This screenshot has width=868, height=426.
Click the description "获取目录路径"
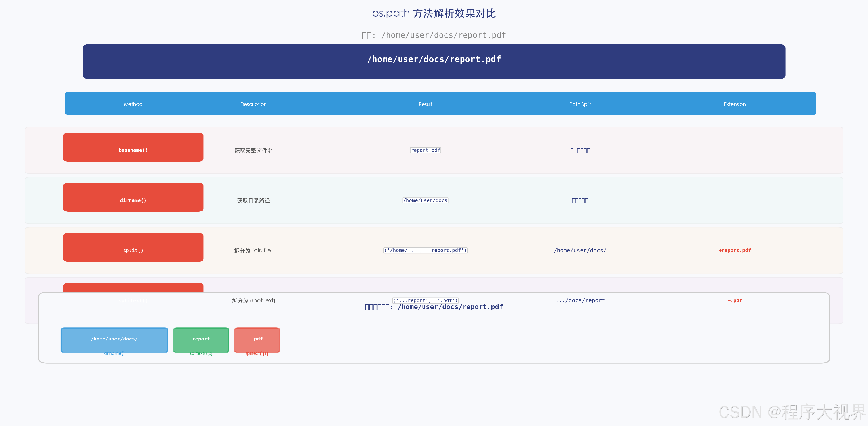pos(253,200)
